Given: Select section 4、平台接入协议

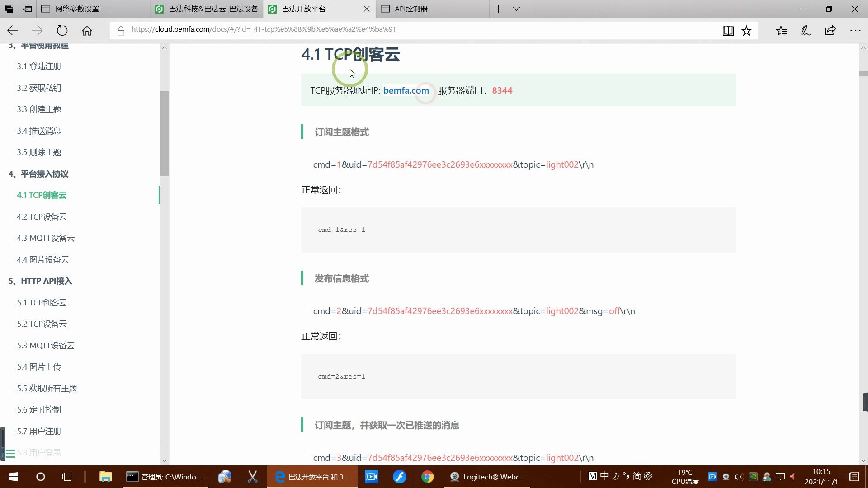Looking at the screenshot, I should tap(38, 174).
